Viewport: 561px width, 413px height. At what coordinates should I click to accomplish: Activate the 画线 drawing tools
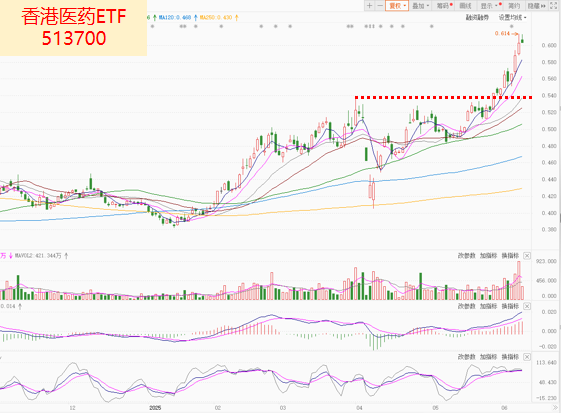pos(465,6)
